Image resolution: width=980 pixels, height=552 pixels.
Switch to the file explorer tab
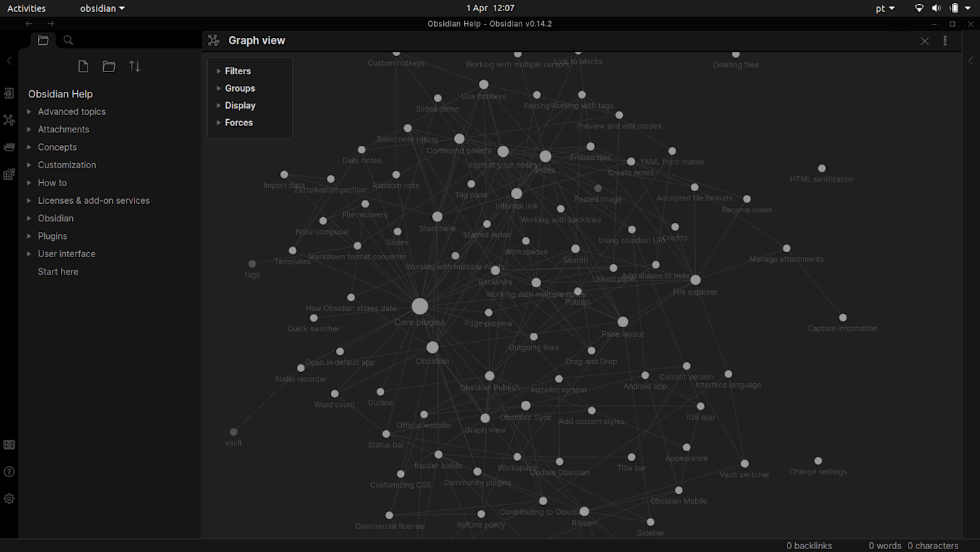tap(43, 41)
